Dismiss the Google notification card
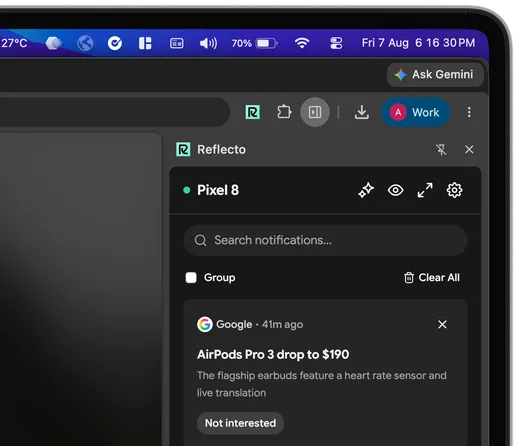Image resolution: width=520 pixels, height=446 pixels. (442, 324)
